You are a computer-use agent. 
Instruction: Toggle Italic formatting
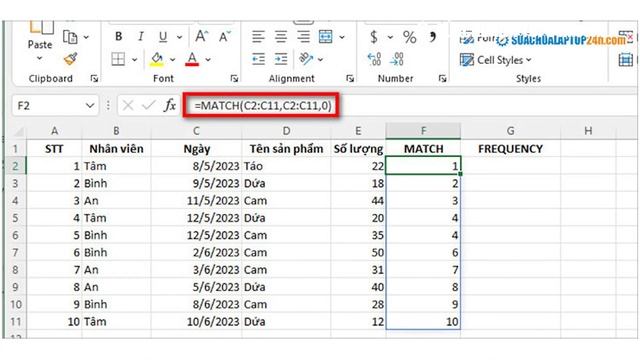tap(140, 37)
